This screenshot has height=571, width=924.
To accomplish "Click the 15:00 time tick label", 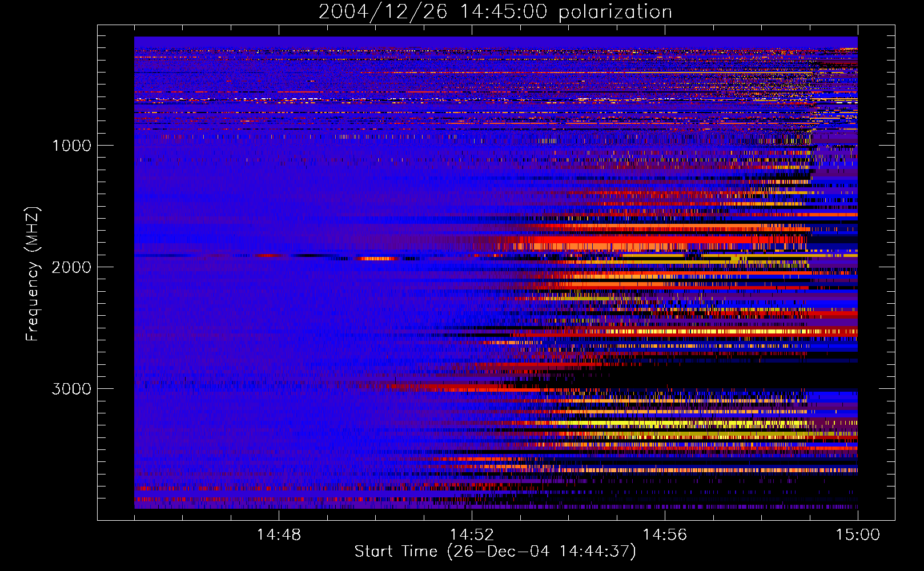I will [x=858, y=535].
